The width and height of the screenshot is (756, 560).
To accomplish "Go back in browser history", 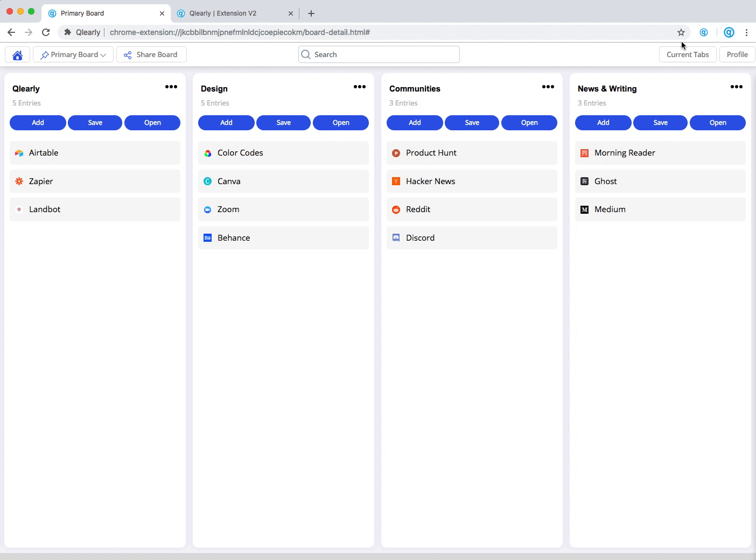I will [x=11, y=32].
